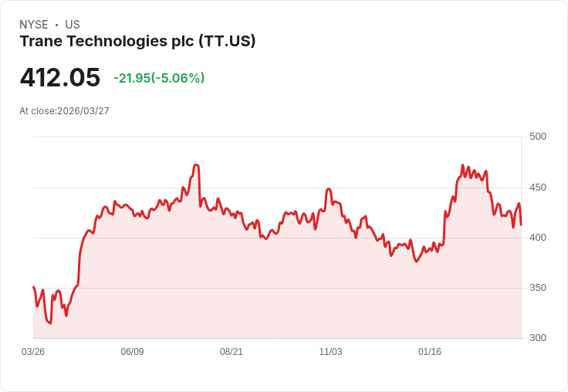Click the US market label
Image resolution: width=568 pixels, height=392 pixels.
tap(73, 25)
